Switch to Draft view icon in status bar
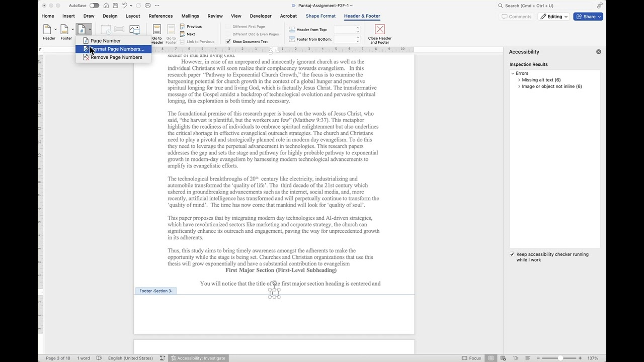 coord(528,358)
